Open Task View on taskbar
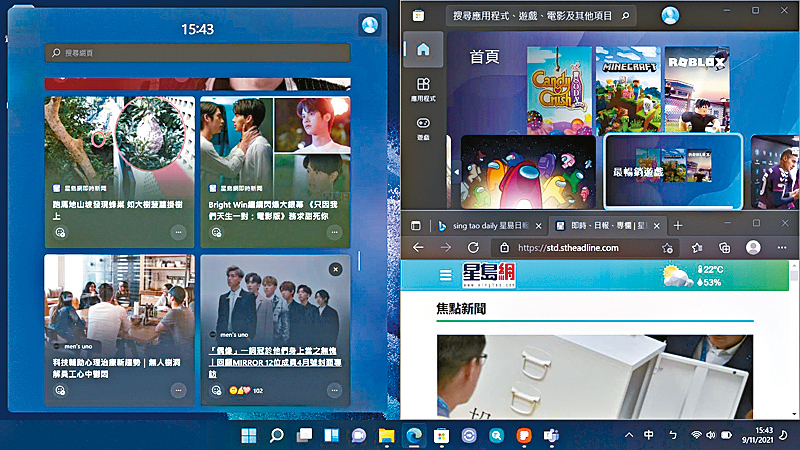The width and height of the screenshot is (800, 450). tap(305, 436)
